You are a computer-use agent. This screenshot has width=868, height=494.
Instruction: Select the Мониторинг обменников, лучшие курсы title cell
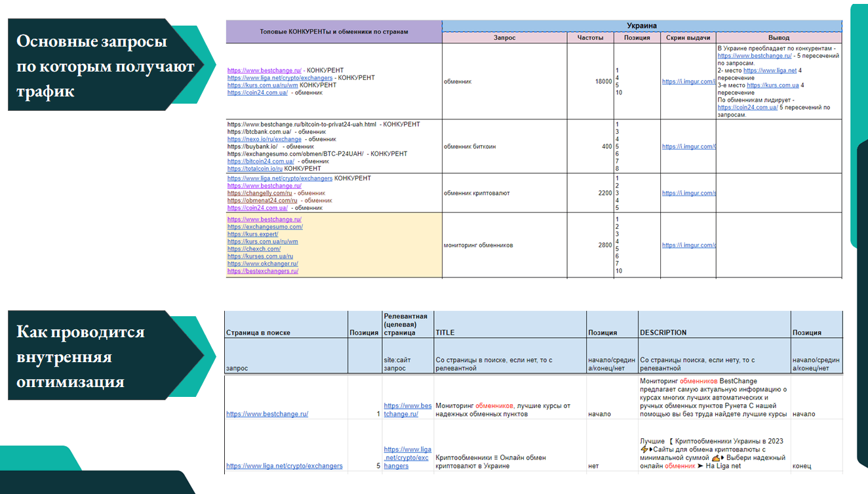click(x=510, y=398)
